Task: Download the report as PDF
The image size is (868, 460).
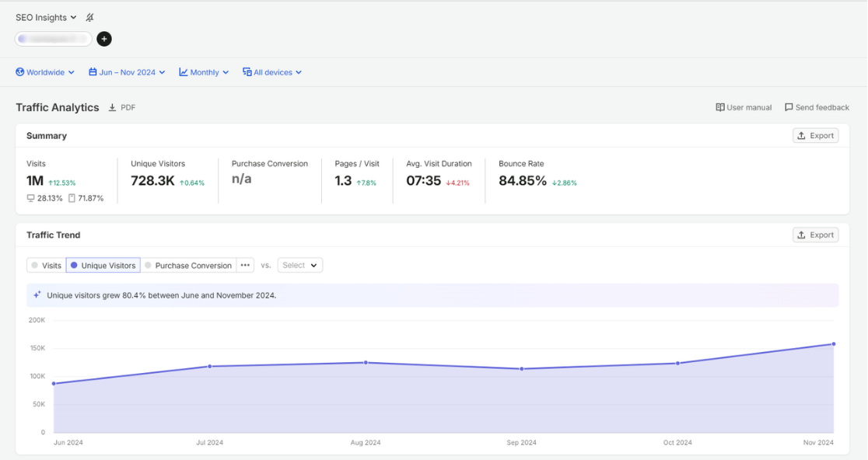Action: tap(122, 107)
